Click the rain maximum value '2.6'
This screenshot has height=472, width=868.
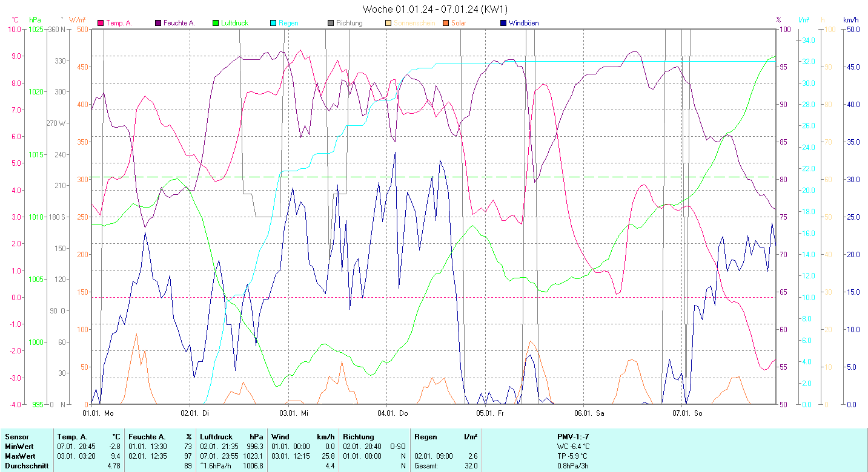472,456
